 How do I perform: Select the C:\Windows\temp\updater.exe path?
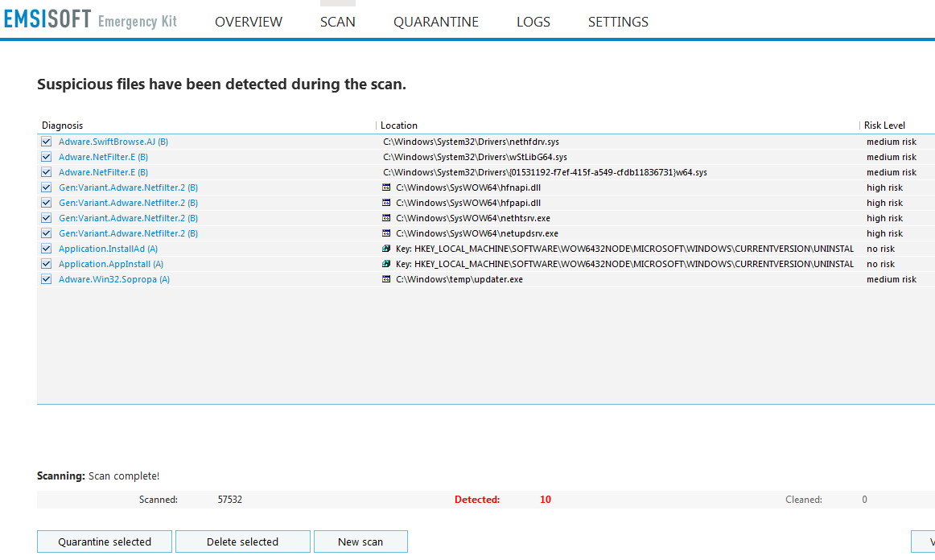pos(459,279)
